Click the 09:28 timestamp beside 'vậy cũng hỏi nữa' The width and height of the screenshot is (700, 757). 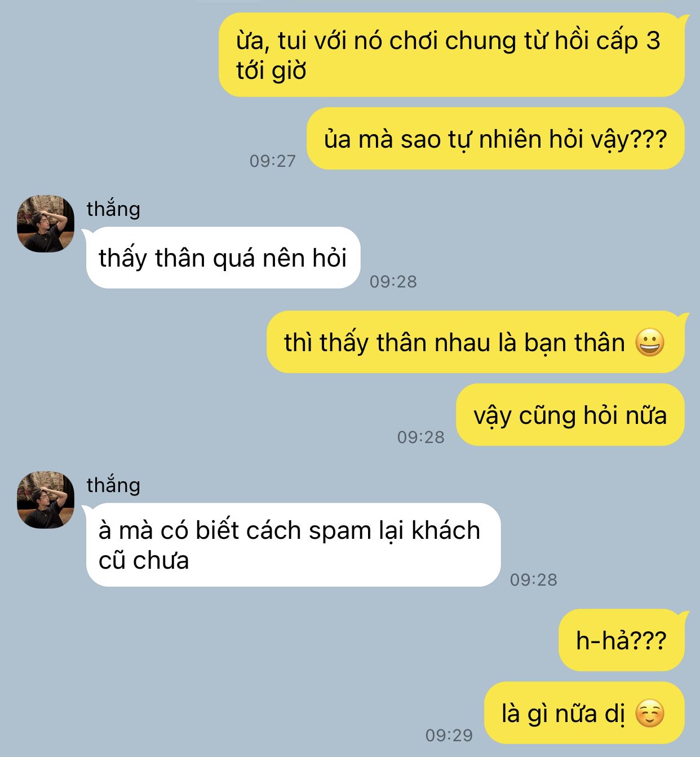[x=421, y=437]
